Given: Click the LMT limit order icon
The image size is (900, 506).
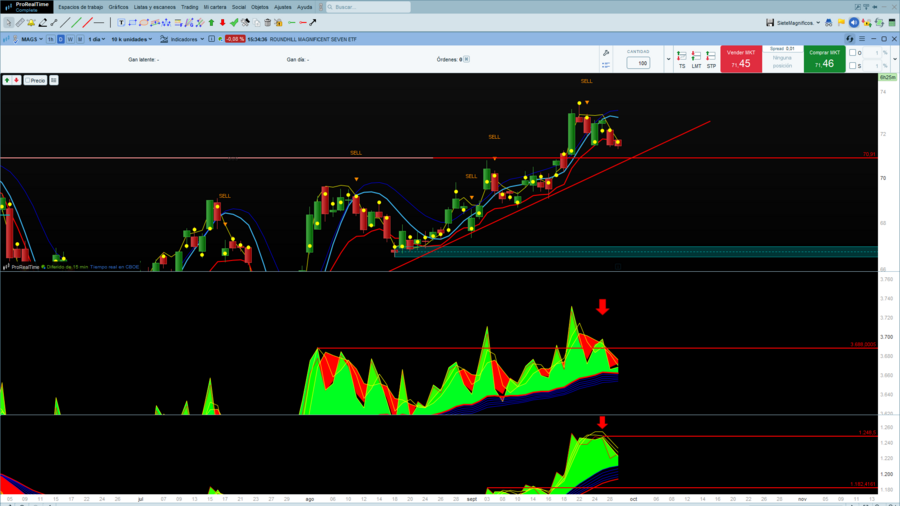Looking at the screenshot, I should click(696, 60).
